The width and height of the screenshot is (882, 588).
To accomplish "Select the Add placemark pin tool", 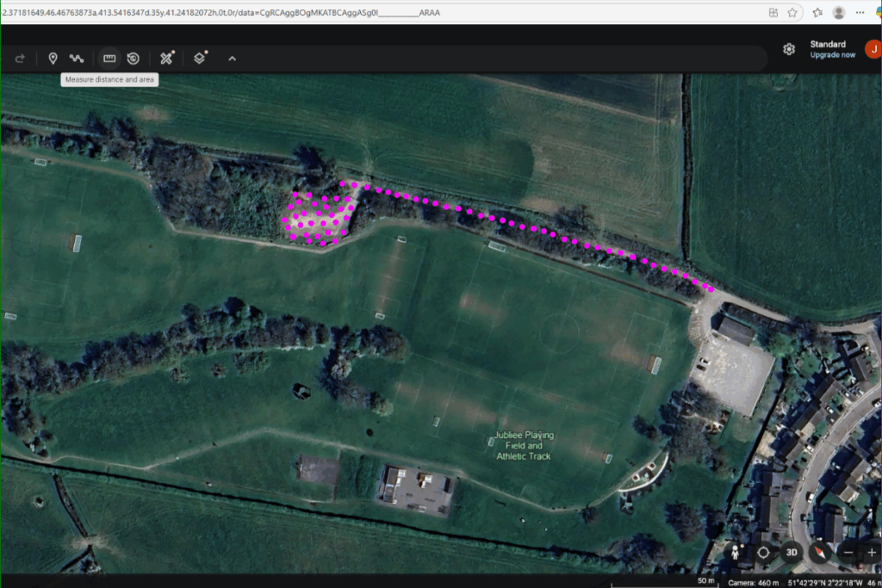I will pyautogui.click(x=53, y=58).
